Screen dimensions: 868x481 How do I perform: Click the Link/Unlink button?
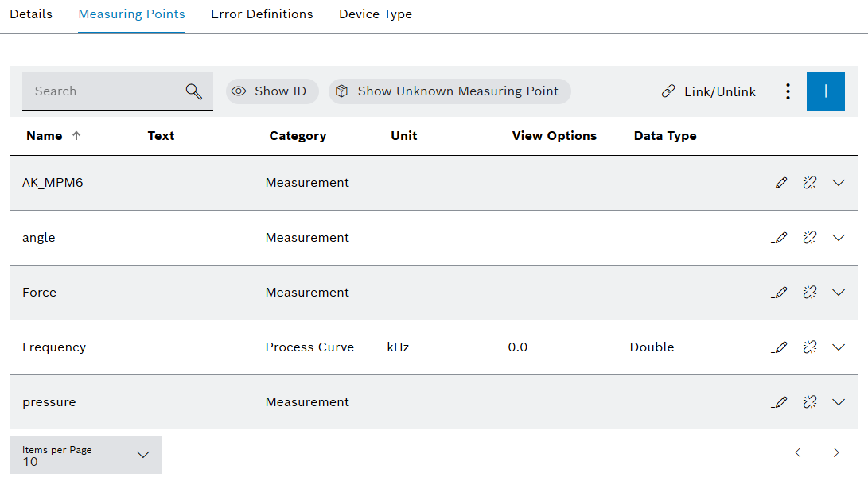707,91
